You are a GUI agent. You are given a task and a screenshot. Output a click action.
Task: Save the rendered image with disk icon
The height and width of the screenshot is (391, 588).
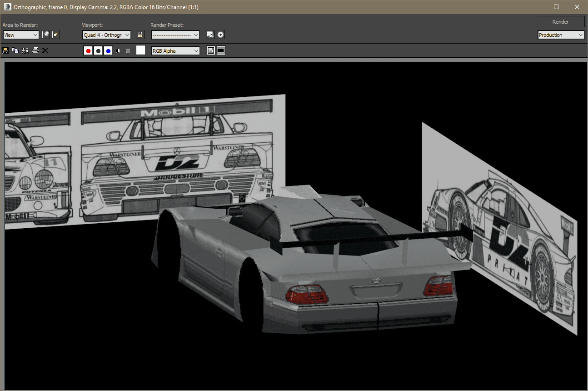pos(5,50)
